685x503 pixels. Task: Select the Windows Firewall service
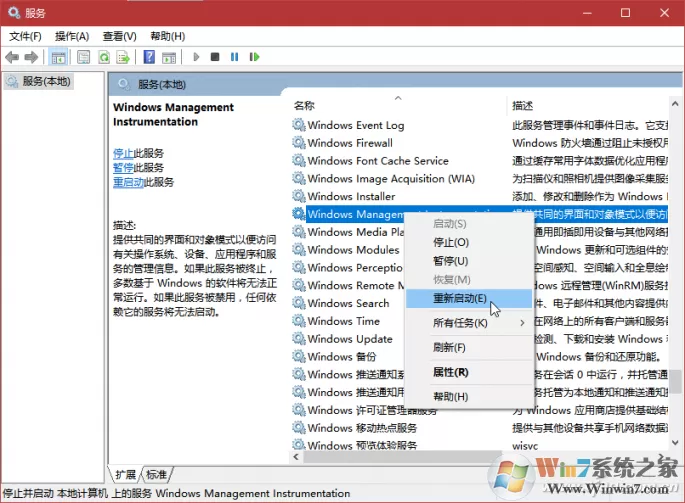click(x=350, y=143)
